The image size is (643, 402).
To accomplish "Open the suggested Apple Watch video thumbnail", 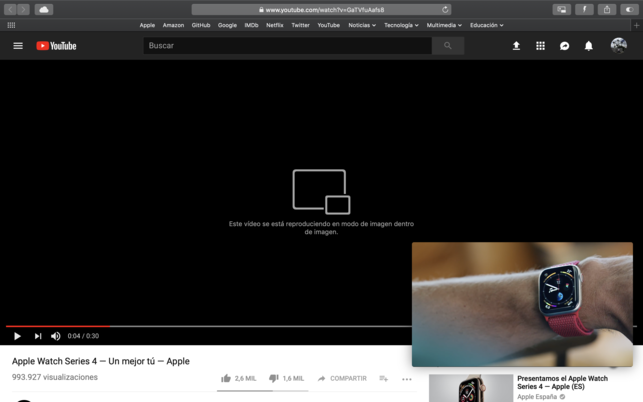I will tap(471, 388).
